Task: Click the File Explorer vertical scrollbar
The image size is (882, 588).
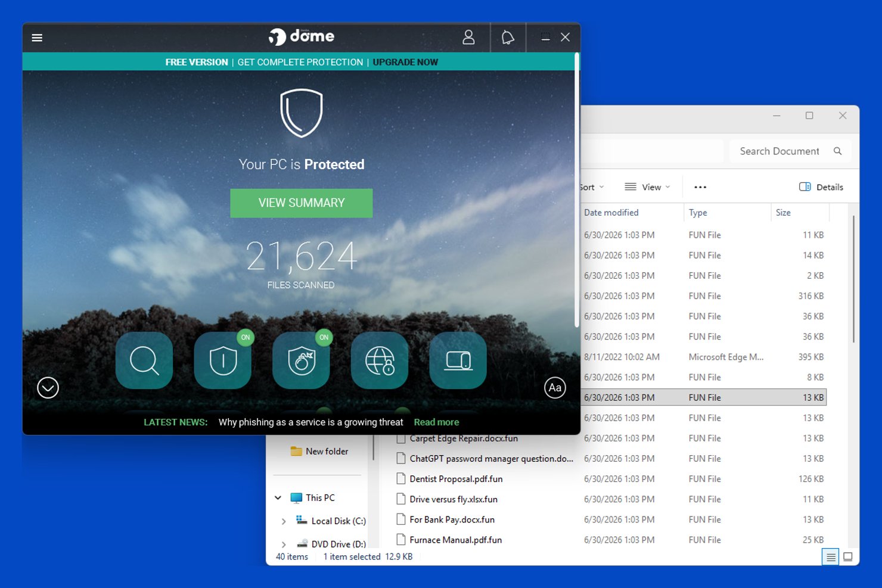Action: [853, 279]
